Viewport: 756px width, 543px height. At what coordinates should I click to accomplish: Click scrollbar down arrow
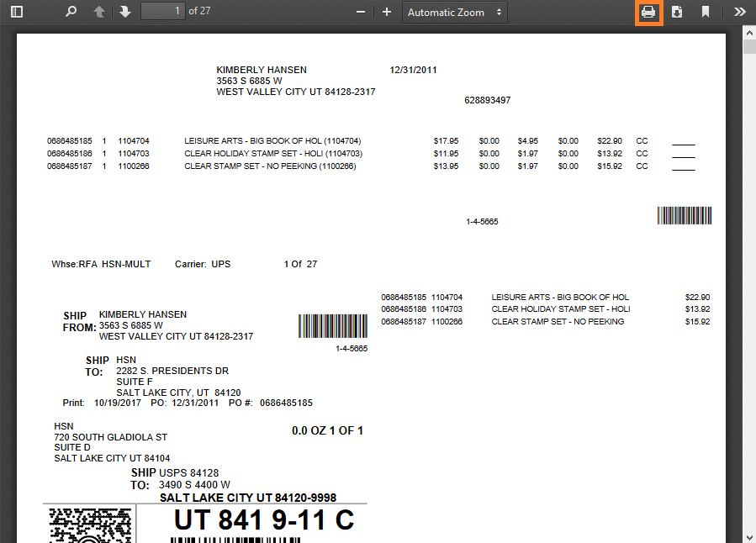pos(749,537)
